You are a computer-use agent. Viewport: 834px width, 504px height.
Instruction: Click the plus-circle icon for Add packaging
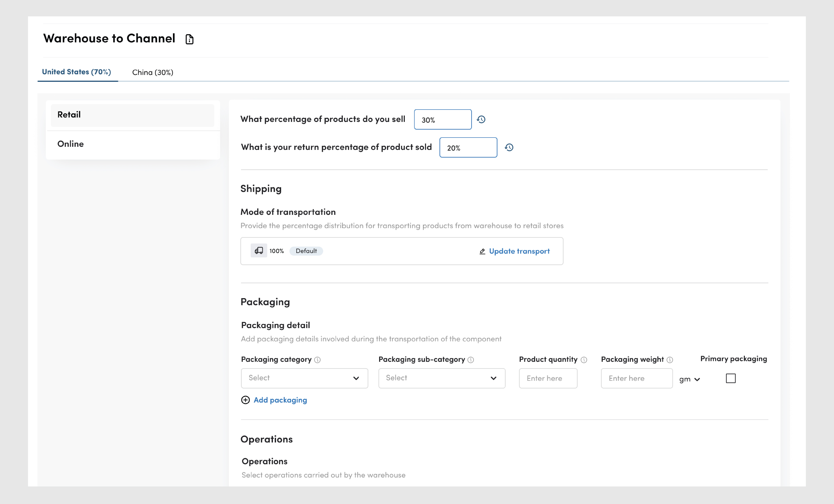pos(245,400)
